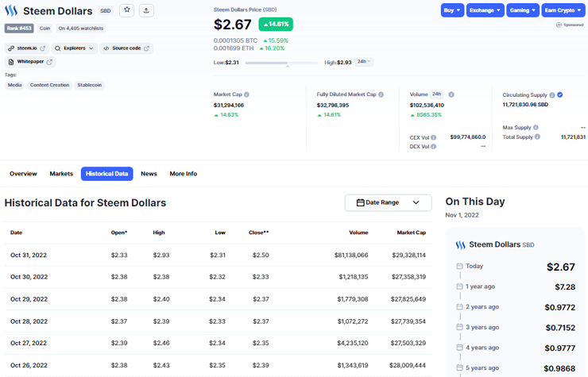
Task: Select the Media tag
Action: tap(14, 85)
